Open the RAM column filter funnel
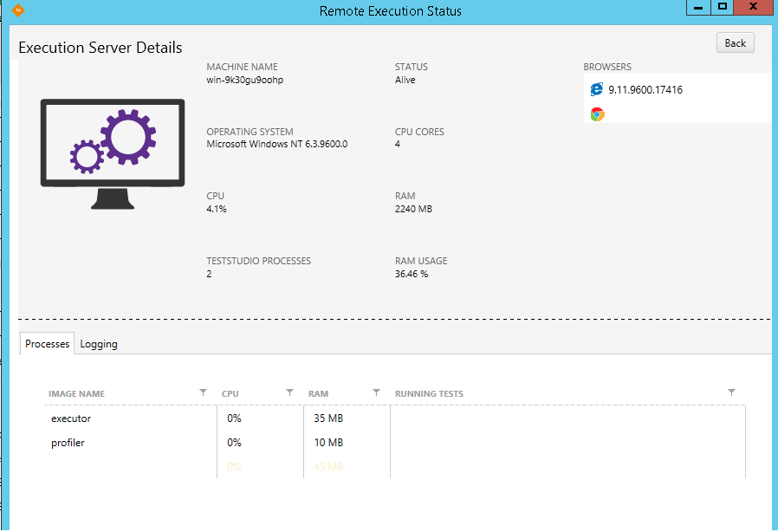 tap(376, 393)
